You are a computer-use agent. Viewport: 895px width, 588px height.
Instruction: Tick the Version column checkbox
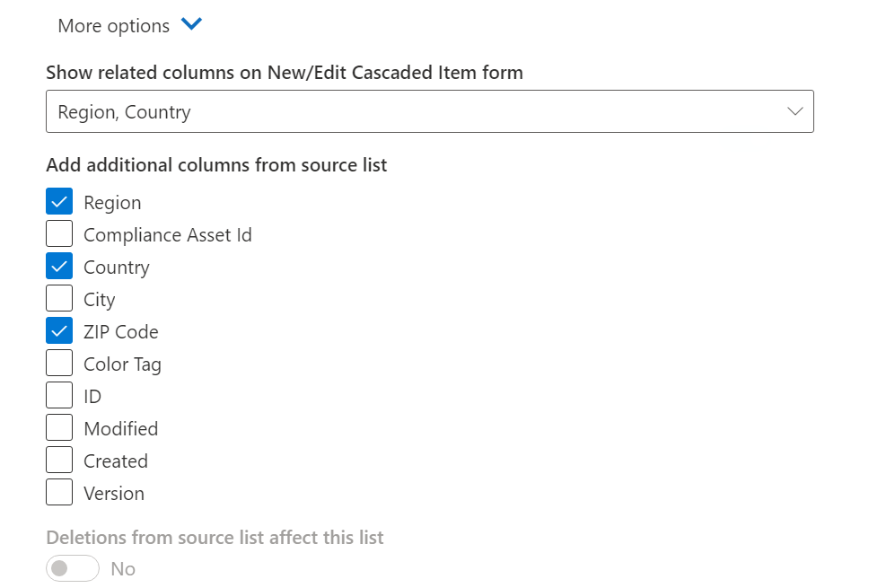tap(59, 493)
